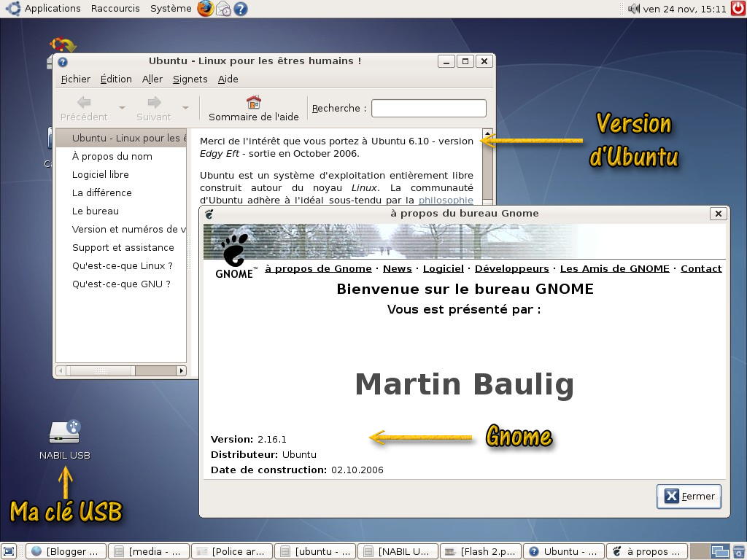Open Aide menu in help window
Screen dimensions: 747x560
228,79
